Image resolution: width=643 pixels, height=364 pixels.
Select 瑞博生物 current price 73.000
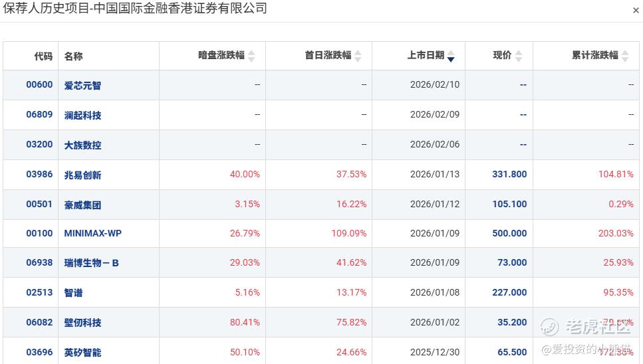pos(512,263)
